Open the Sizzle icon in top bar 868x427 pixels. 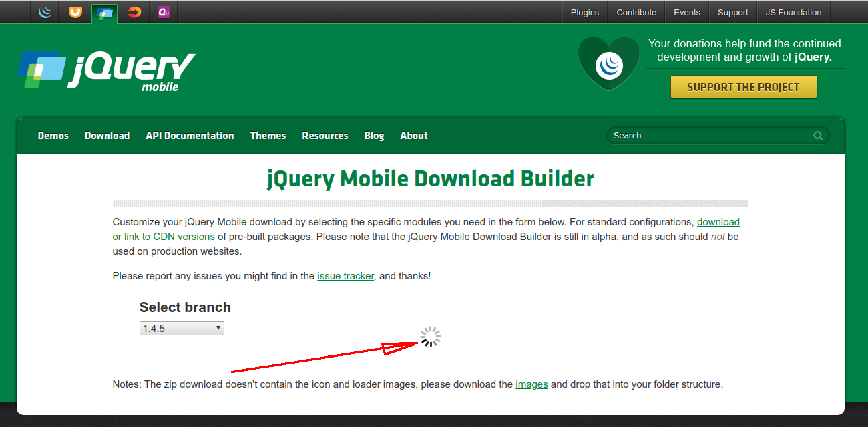click(x=135, y=12)
